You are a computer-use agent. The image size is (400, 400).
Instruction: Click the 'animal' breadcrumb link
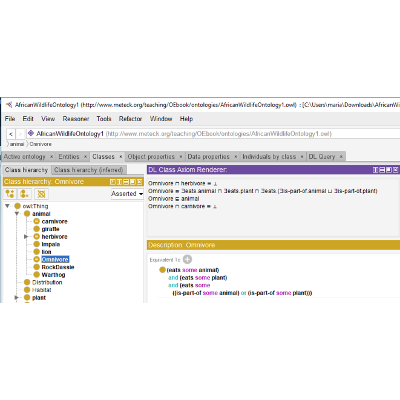pos(17,144)
